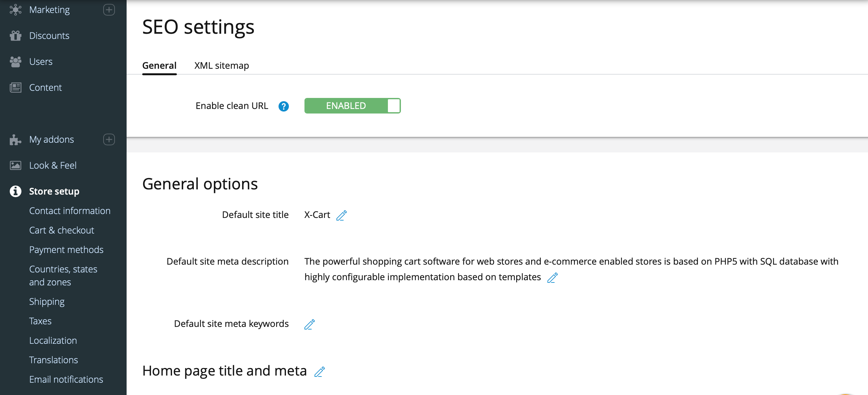
Task: Expand the My addons plus button
Action: [109, 139]
